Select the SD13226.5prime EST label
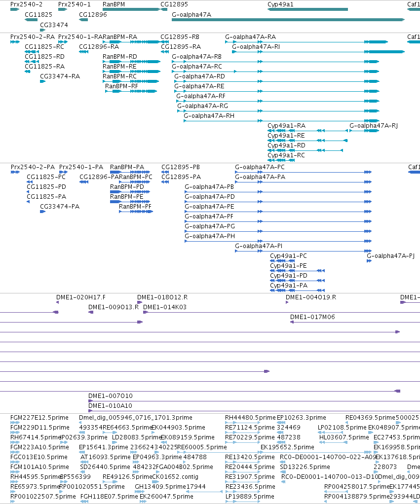Viewport: 420px width, 504px height. coord(305,467)
